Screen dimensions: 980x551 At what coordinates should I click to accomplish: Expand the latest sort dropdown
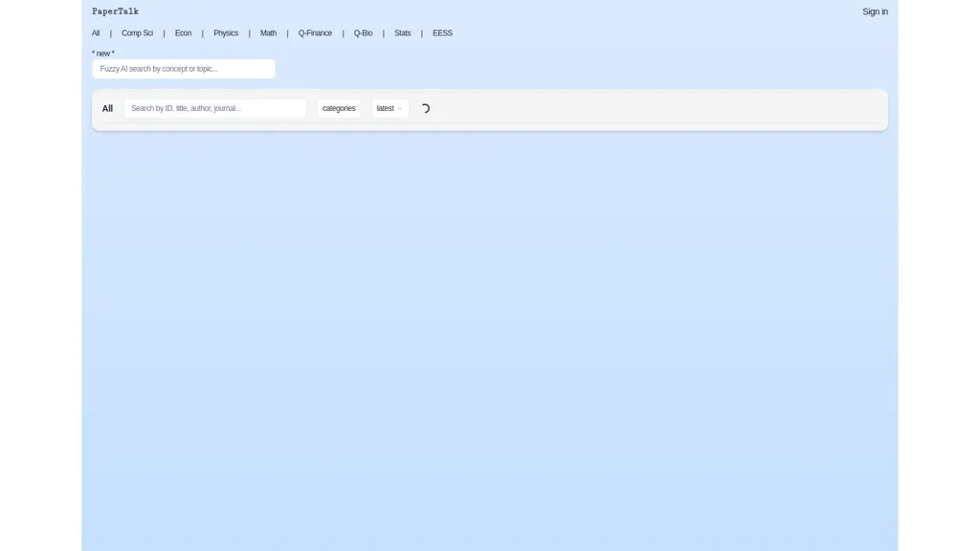[x=390, y=108]
